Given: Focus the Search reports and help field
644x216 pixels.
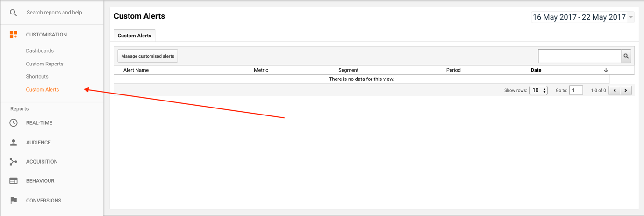Looking at the screenshot, I should click(54, 13).
